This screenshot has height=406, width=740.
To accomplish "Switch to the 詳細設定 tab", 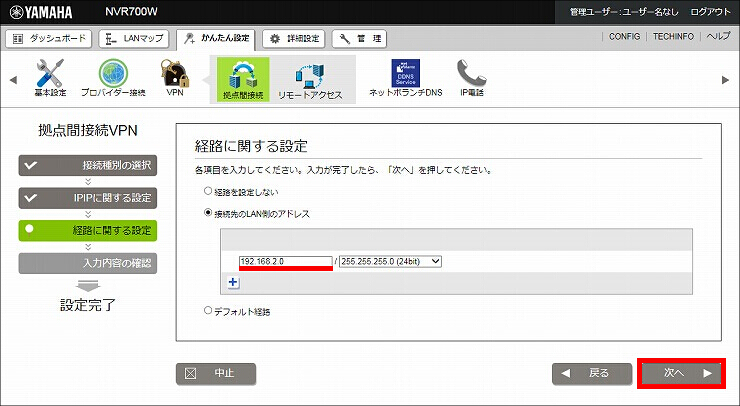I will [x=294, y=39].
